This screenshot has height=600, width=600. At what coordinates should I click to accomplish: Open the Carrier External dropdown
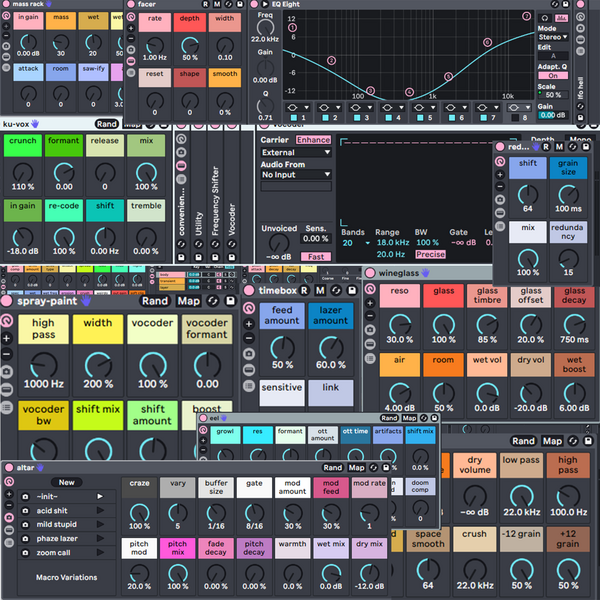tap(295, 153)
